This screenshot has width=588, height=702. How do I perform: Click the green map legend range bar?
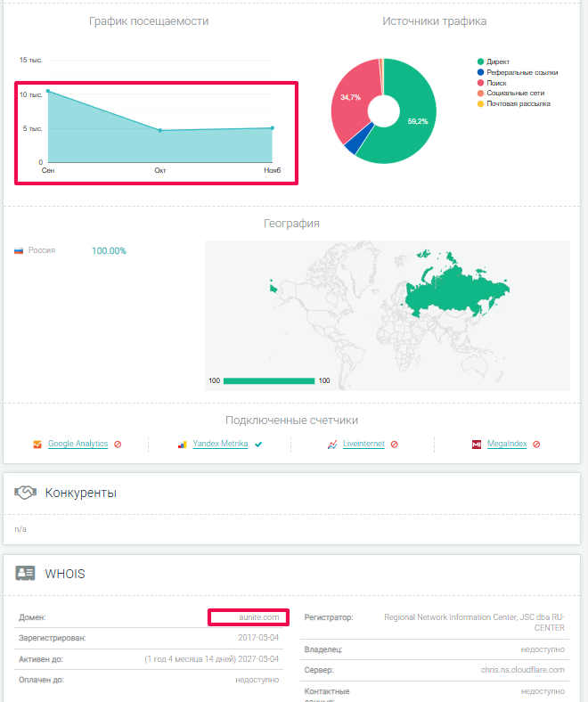[269, 380]
